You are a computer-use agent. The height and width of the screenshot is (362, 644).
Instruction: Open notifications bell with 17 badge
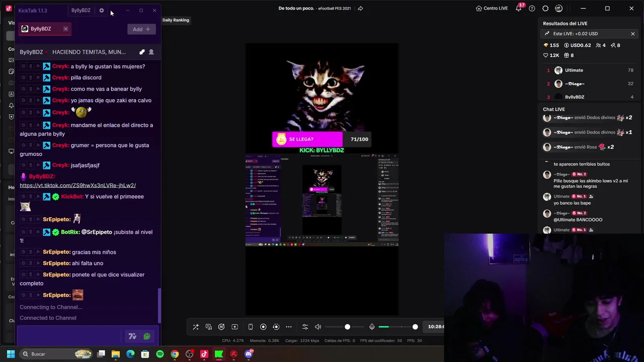point(519,9)
